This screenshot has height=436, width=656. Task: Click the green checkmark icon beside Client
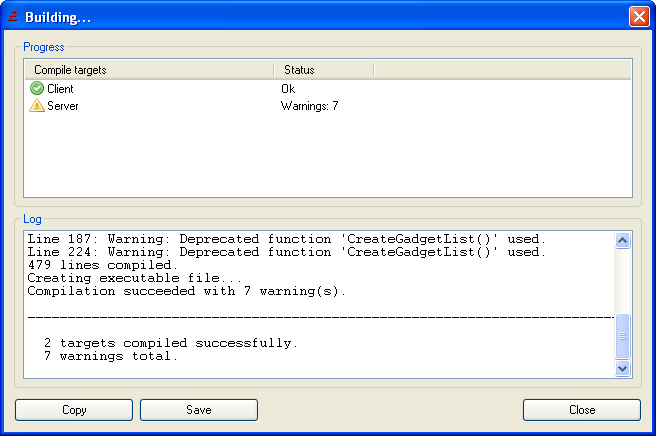[x=37, y=89]
